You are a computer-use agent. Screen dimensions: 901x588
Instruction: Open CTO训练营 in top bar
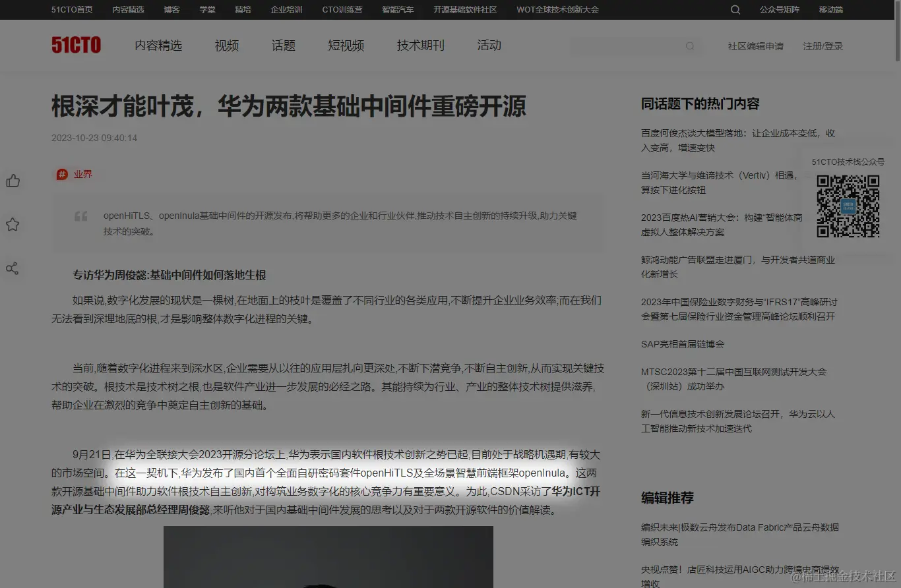click(342, 10)
